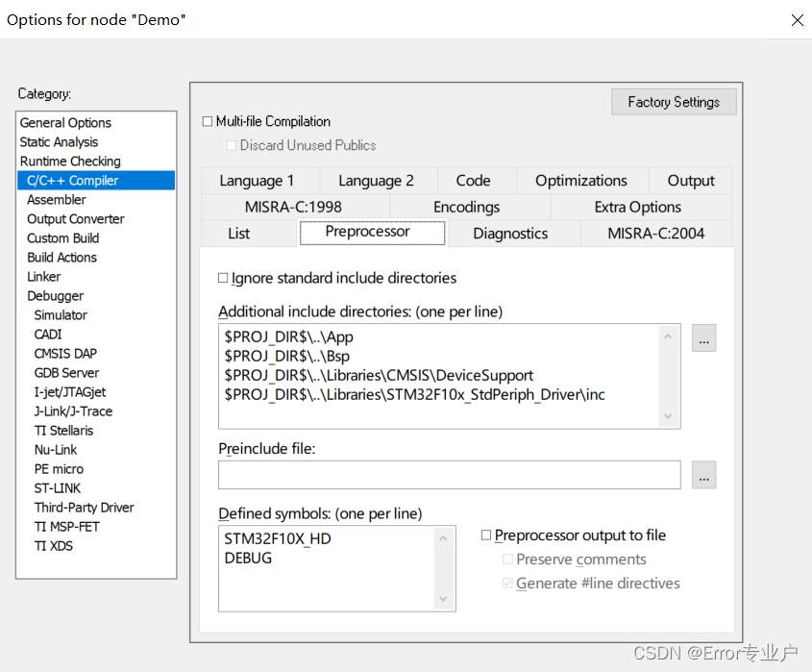Click up arrow of Defined symbols scrollbar

(443, 538)
